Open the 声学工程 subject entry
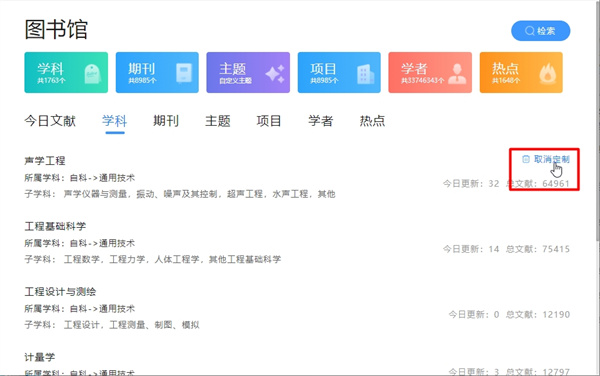Image resolution: width=600 pixels, height=376 pixels. (45, 161)
